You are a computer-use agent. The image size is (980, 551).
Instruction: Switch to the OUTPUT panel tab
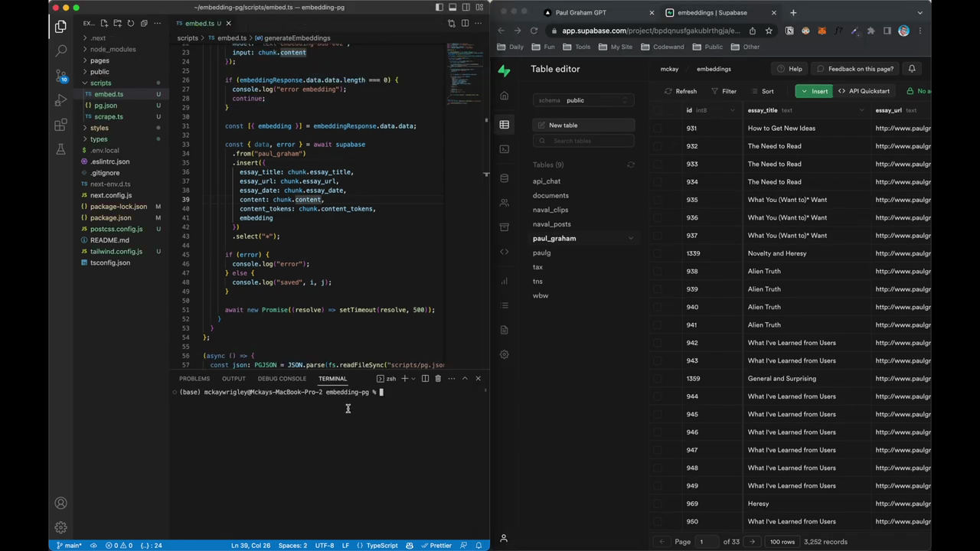[234, 379]
